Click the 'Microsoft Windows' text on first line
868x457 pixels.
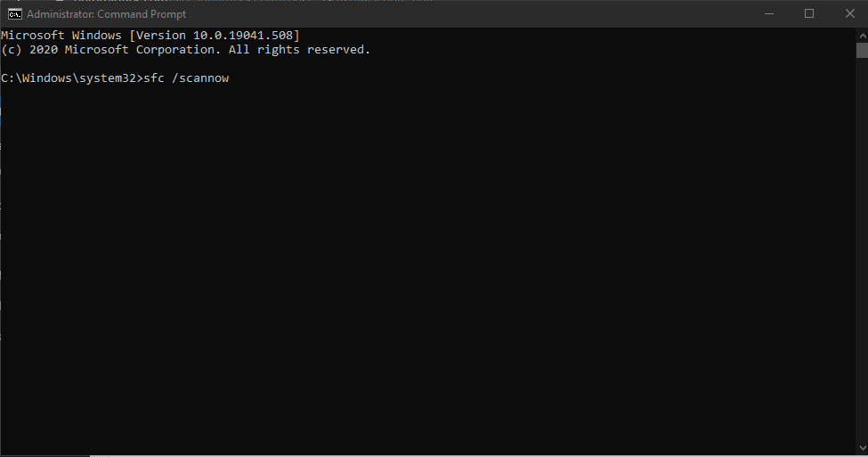point(61,35)
